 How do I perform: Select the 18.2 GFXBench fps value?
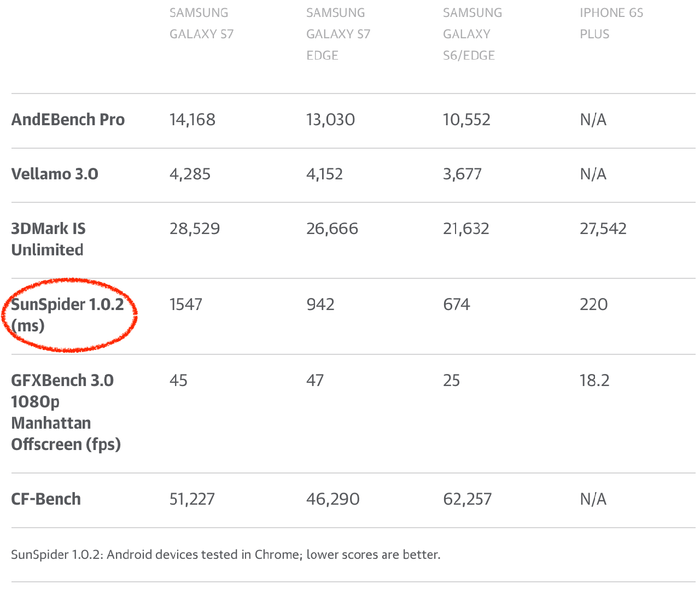point(594,381)
